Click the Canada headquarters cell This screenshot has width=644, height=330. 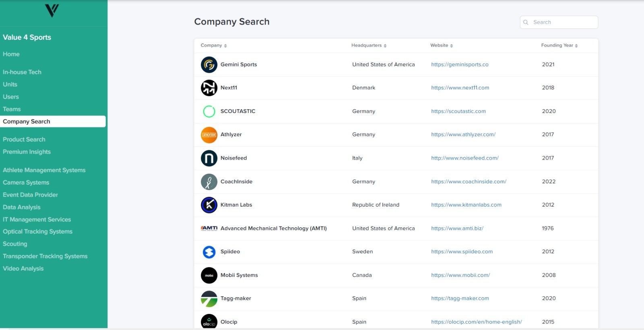click(362, 275)
